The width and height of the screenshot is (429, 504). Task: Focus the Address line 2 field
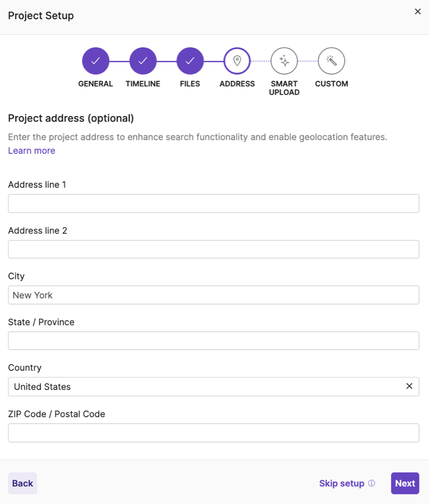(213, 249)
